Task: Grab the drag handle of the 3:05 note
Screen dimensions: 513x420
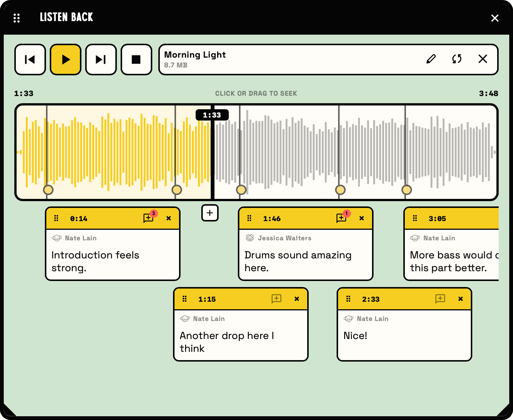Action: [x=415, y=218]
